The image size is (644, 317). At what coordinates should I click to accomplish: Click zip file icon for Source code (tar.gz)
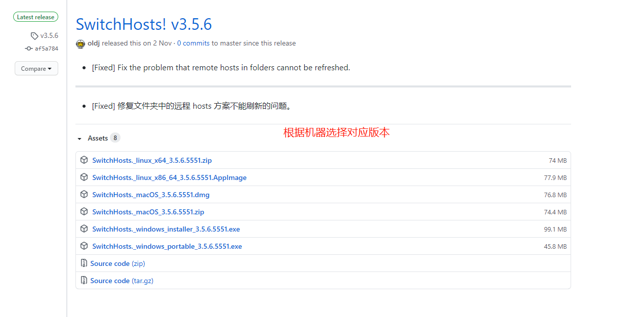pyautogui.click(x=84, y=281)
